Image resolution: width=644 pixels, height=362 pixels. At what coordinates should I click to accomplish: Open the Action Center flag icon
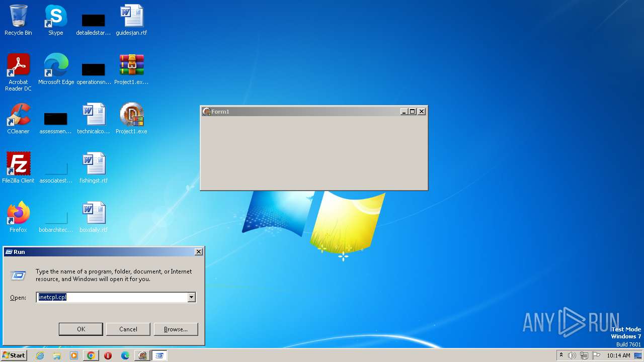coord(596,355)
